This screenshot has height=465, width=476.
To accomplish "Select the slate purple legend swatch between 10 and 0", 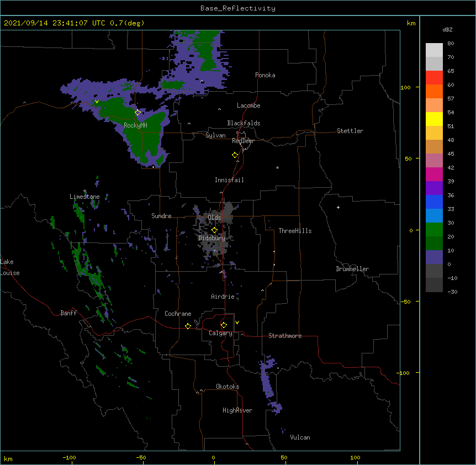I will coord(434,257).
